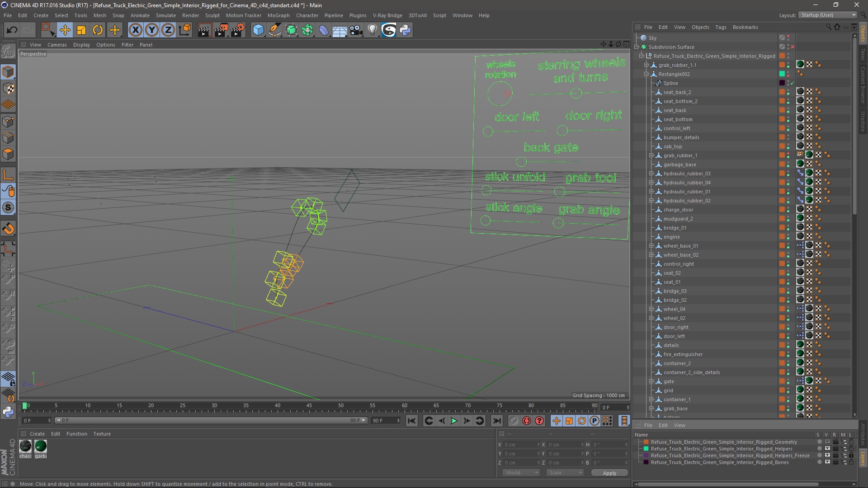The height and width of the screenshot is (488, 868).
Task: Open V-Ray Bridge menu
Action: 387,15
